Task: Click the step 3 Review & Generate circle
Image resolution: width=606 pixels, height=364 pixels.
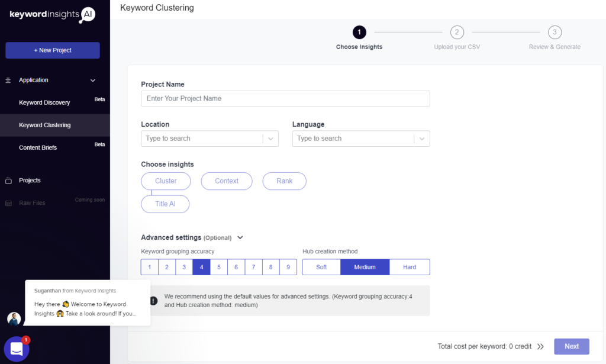Action: (555, 33)
